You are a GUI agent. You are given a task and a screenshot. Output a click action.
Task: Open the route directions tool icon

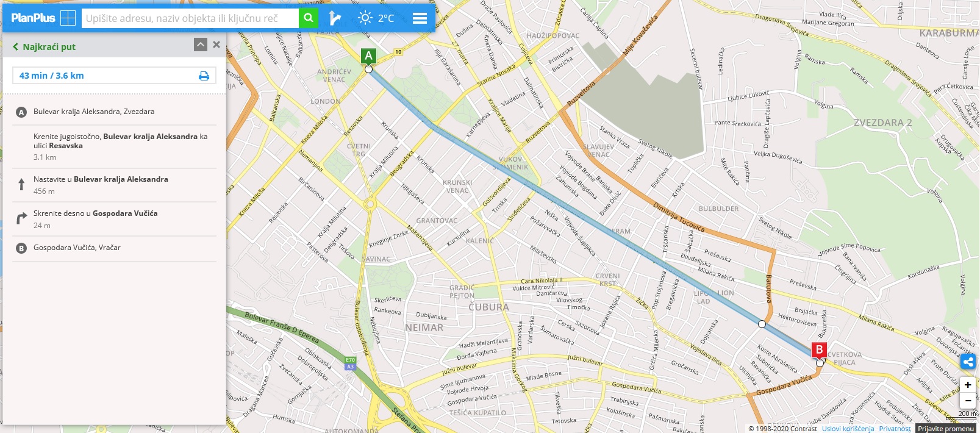[335, 18]
